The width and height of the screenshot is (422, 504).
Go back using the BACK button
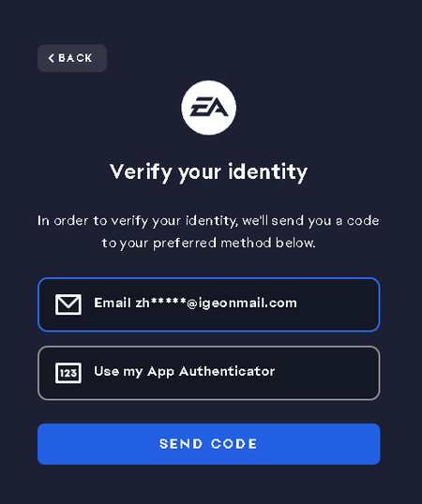pyautogui.click(x=72, y=58)
